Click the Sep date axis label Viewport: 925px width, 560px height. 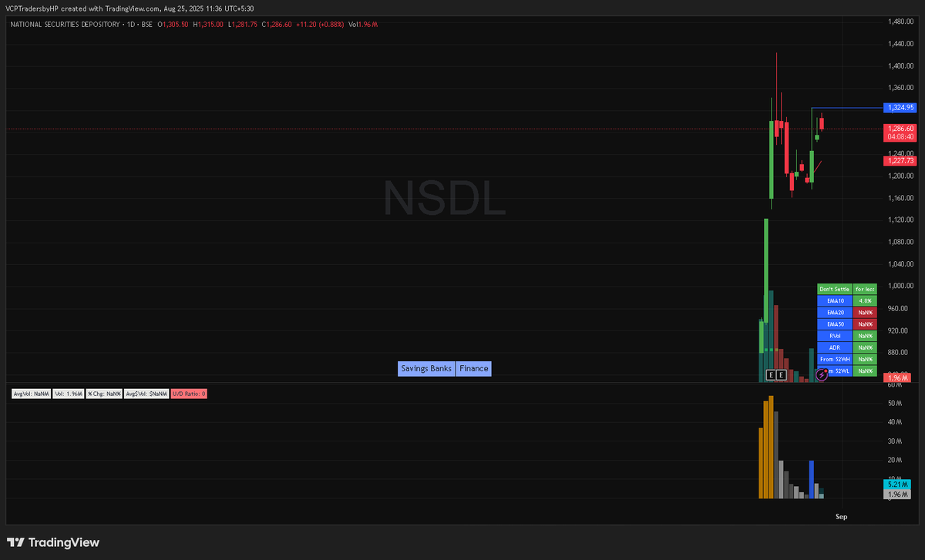pyautogui.click(x=842, y=516)
